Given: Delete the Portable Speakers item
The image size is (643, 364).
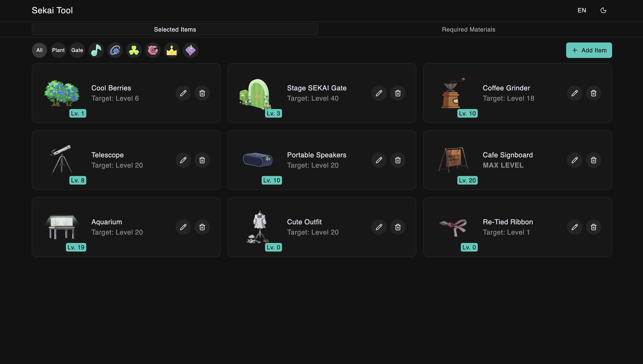Looking at the screenshot, I should coord(398,160).
